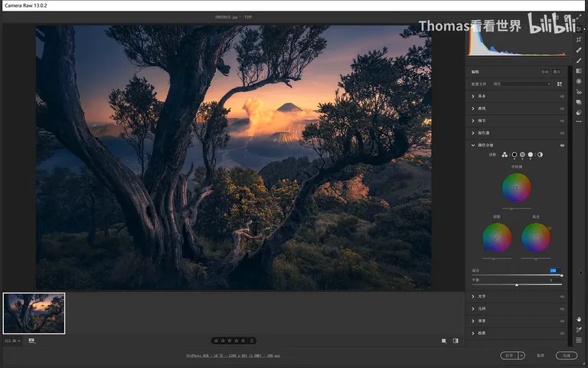Click the midtones color wheel

516,187
